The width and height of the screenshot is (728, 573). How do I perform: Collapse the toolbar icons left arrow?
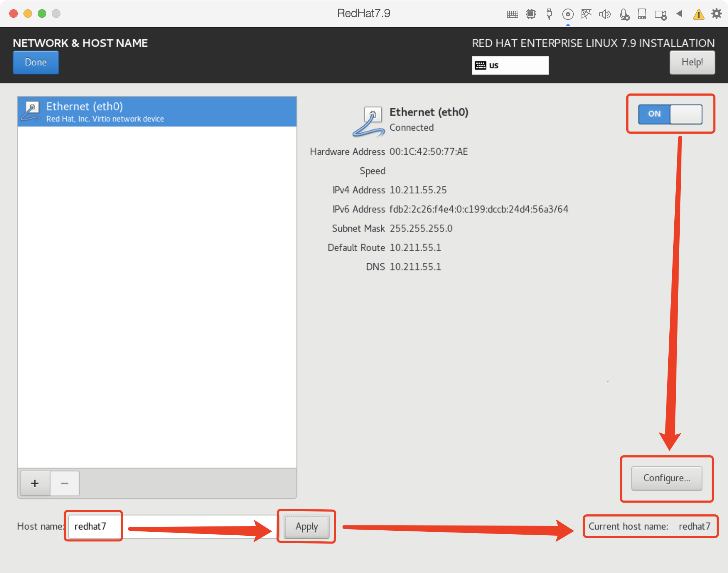679,14
